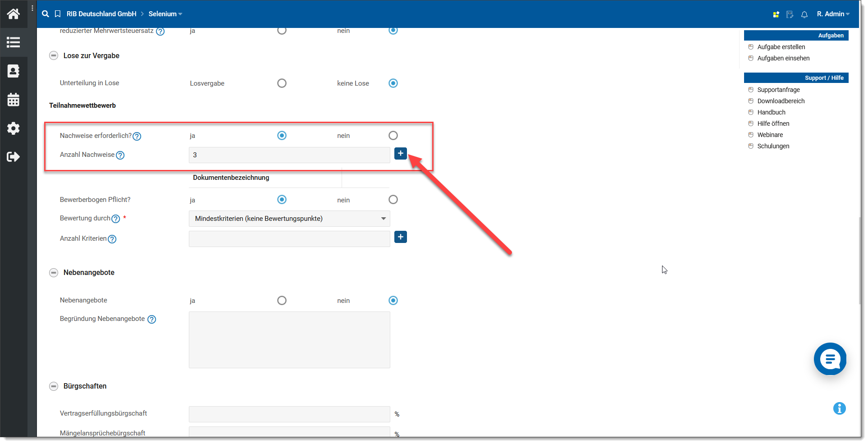The height and width of the screenshot is (444, 868).
Task: Click the page vertical scrollbar
Action: click(x=860, y=261)
